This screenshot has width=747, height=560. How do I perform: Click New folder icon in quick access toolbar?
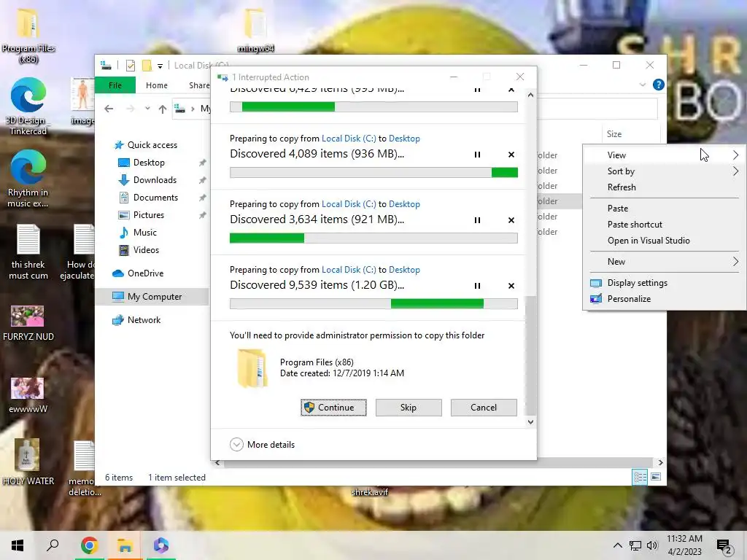[x=147, y=65]
